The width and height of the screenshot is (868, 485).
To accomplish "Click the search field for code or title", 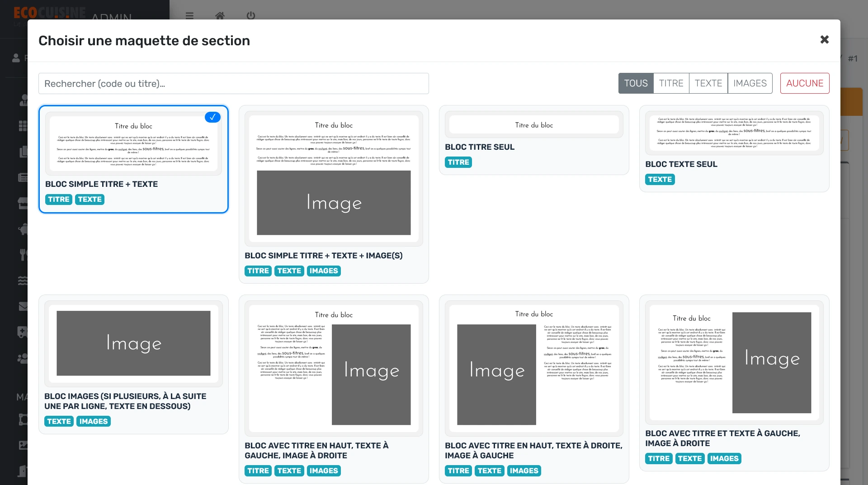I will tap(233, 84).
